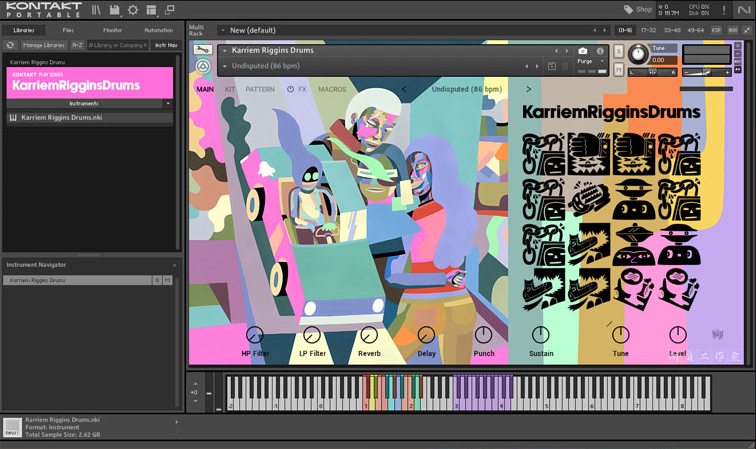Click the delete snapshot trash icon
Screen dimensions: 756x449
coord(565,66)
